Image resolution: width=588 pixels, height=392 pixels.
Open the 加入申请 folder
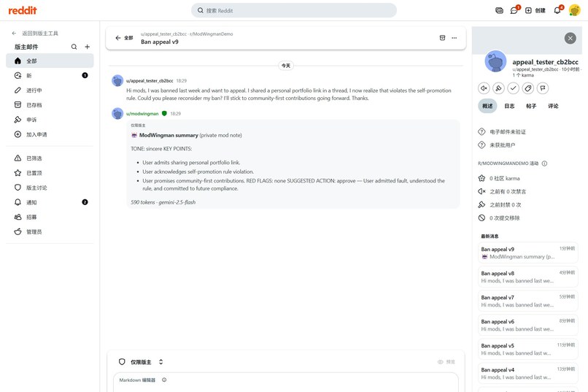tap(50, 134)
